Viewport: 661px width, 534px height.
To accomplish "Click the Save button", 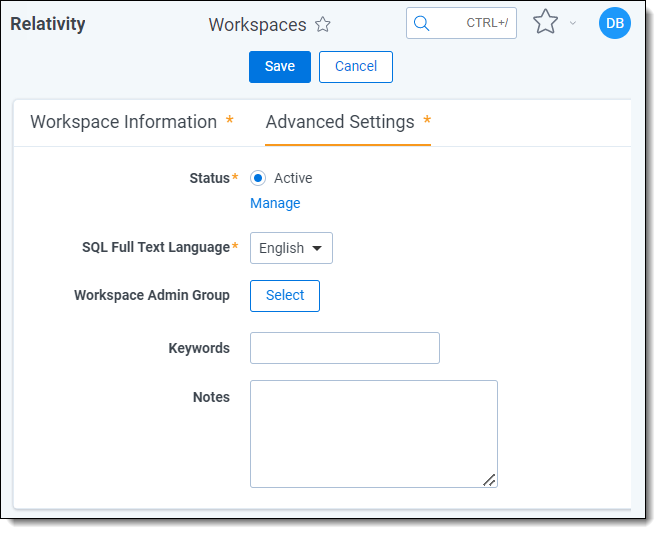I will click(x=280, y=67).
